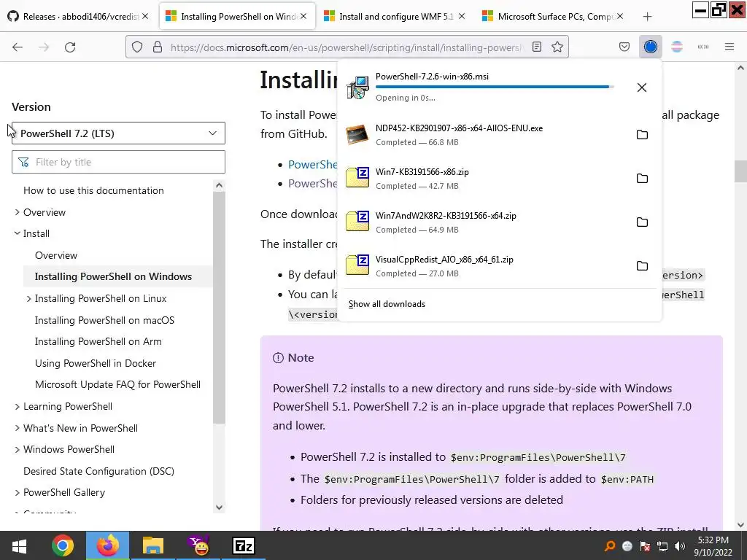Go back to previous page

point(18,47)
